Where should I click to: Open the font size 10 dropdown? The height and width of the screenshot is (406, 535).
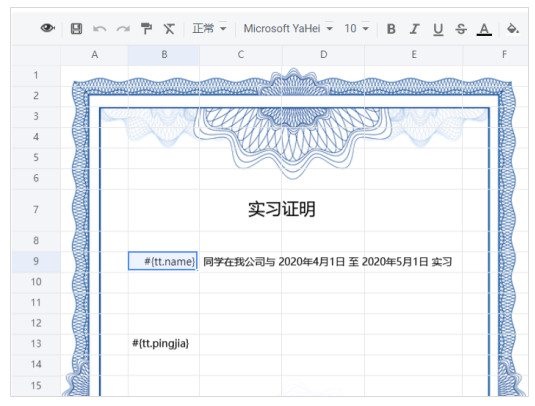click(356, 28)
